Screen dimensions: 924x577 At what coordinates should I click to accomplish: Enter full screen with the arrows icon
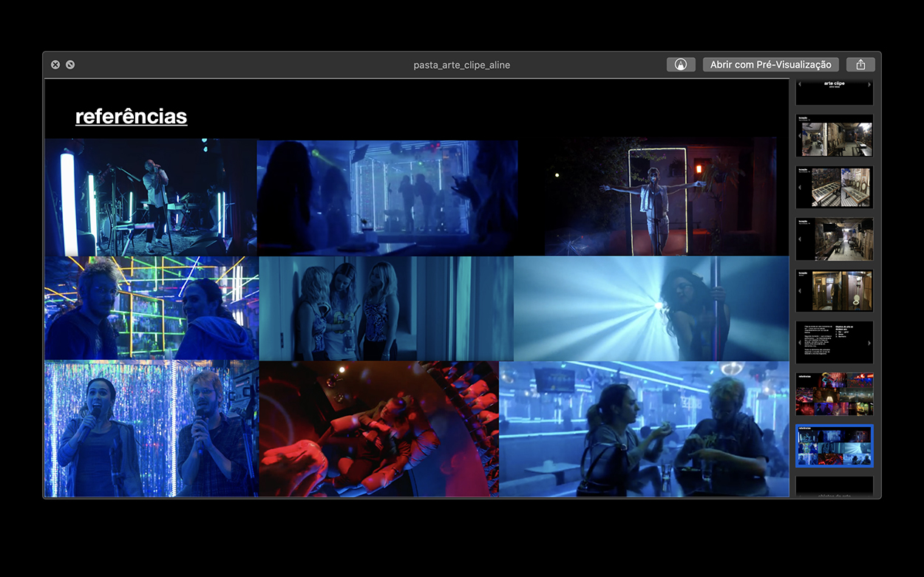tap(70, 65)
